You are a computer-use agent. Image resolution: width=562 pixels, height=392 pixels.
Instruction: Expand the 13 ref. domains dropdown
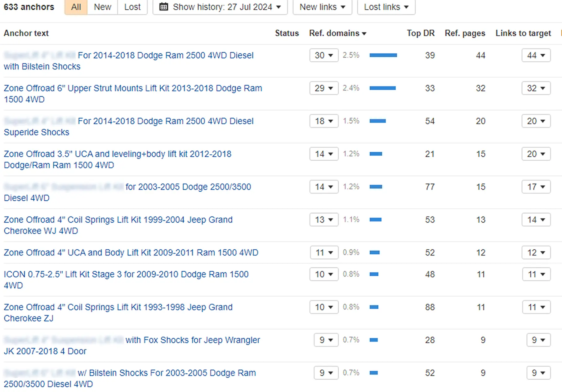click(x=324, y=220)
